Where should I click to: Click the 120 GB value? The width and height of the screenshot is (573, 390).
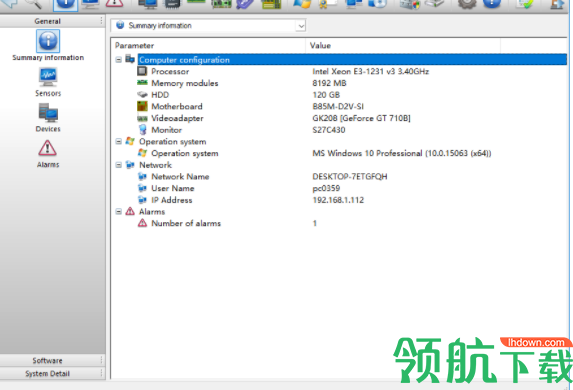click(x=326, y=95)
